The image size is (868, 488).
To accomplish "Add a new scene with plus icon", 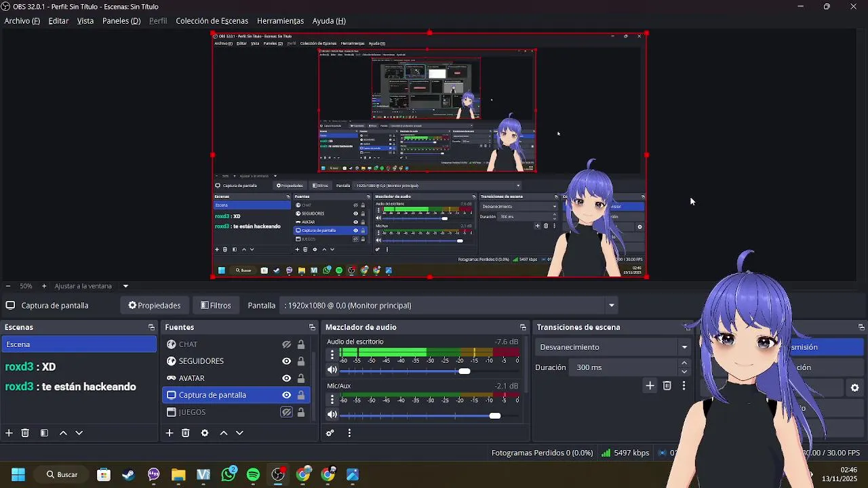I will pyautogui.click(x=9, y=433).
